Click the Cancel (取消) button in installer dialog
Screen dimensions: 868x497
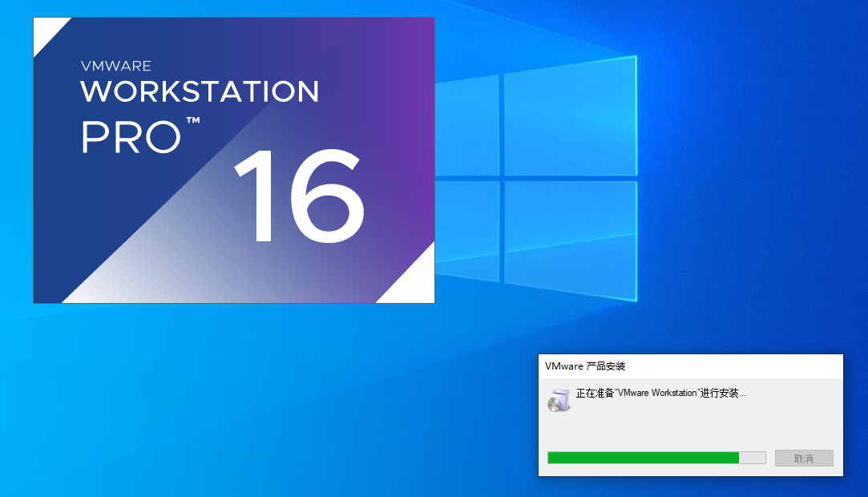[804, 459]
